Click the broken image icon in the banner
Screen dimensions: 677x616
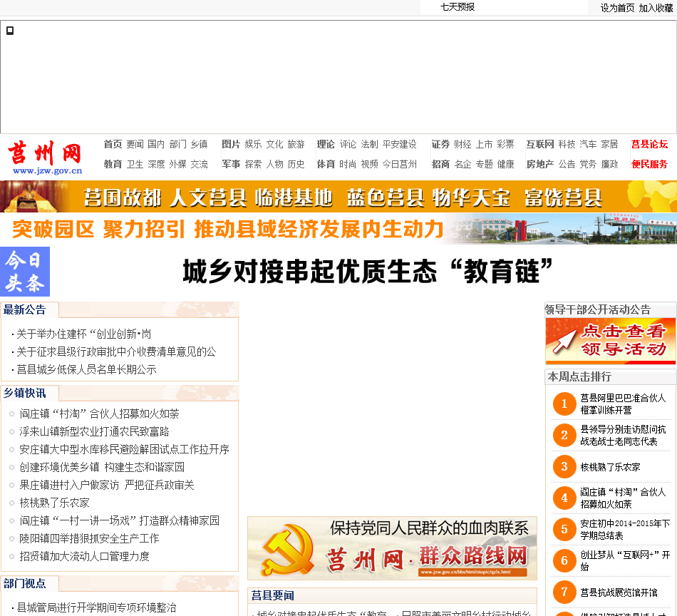10,31
